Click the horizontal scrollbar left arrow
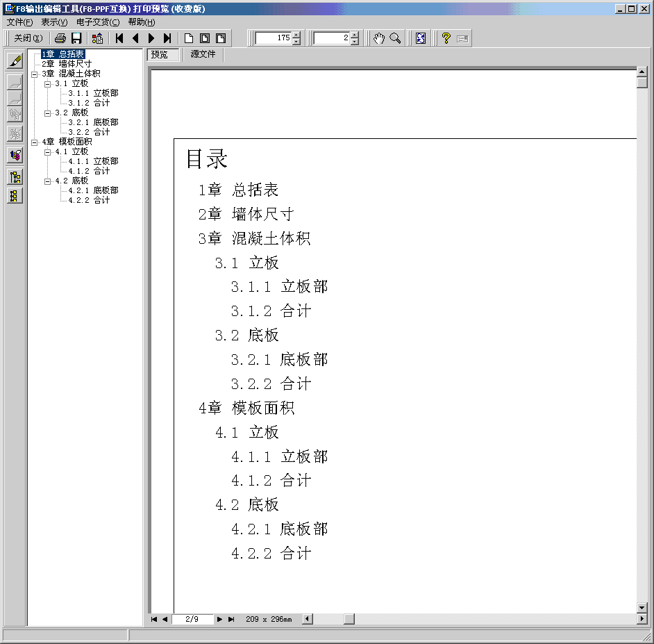Image resolution: width=654 pixels, height=644 pixels. (308, 618)
